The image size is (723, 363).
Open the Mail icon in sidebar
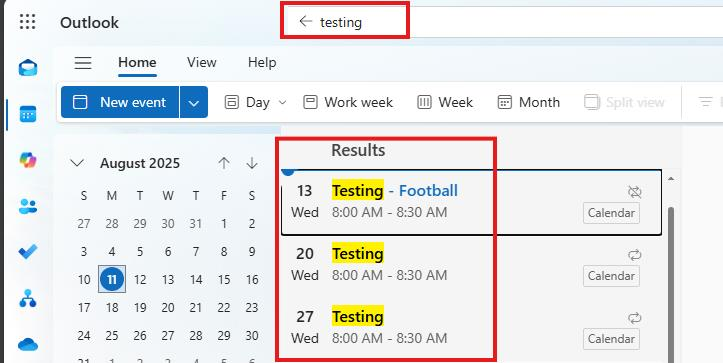tap(28, 68)
